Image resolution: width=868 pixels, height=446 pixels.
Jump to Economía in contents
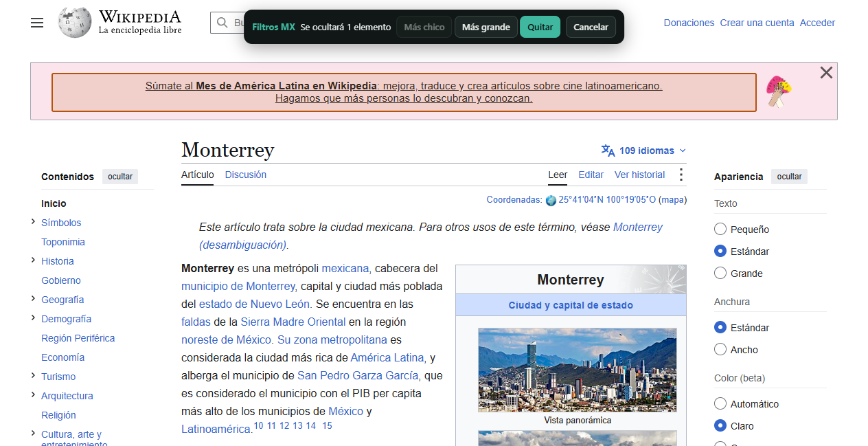click(x=63, y=357)
